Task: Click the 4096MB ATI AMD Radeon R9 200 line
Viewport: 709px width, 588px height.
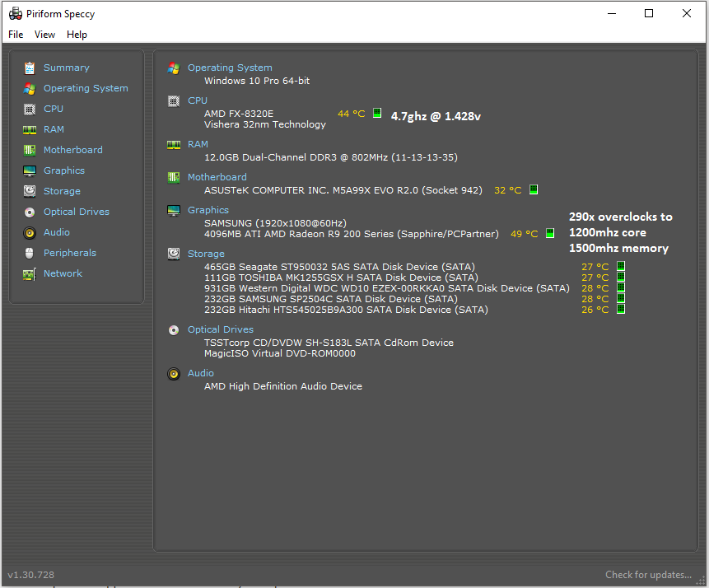Action: coord(352,234)
